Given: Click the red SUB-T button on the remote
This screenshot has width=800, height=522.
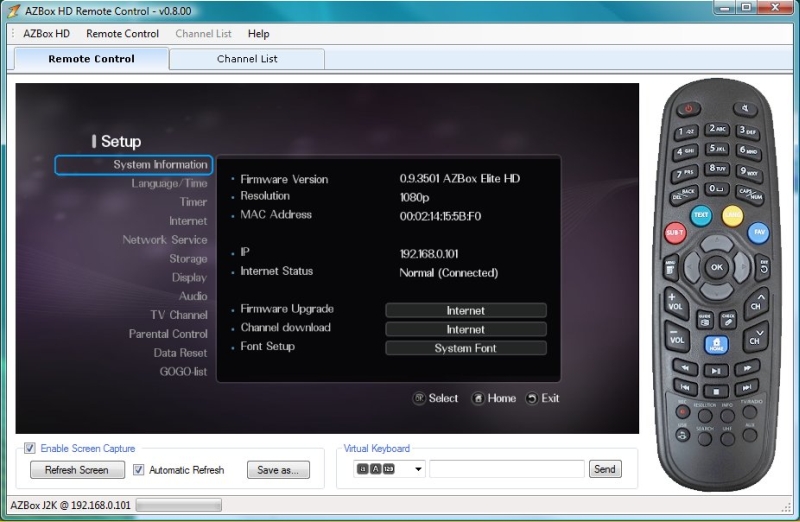Looking at the screenshot, I should (x=675, y=233).
